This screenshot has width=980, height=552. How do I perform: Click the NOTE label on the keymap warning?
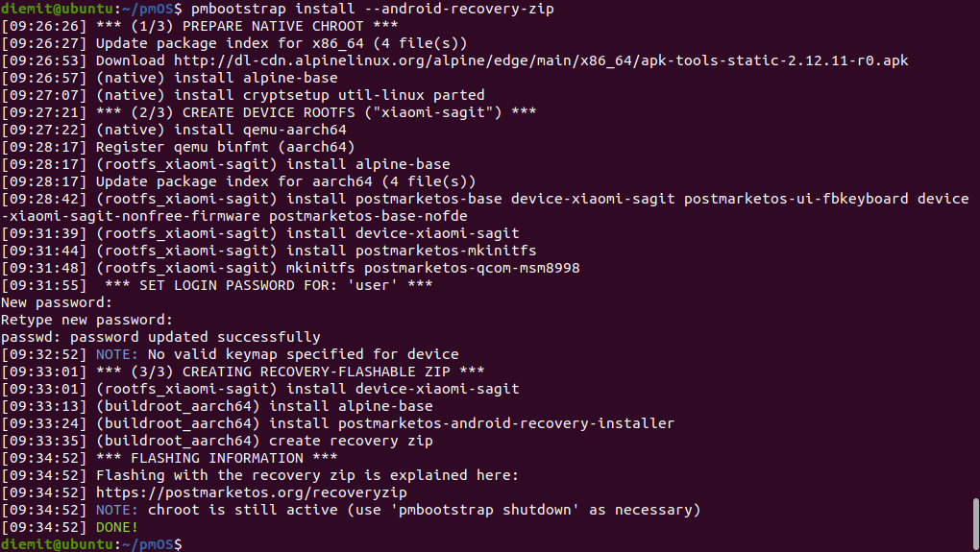[x=117, y=354]
